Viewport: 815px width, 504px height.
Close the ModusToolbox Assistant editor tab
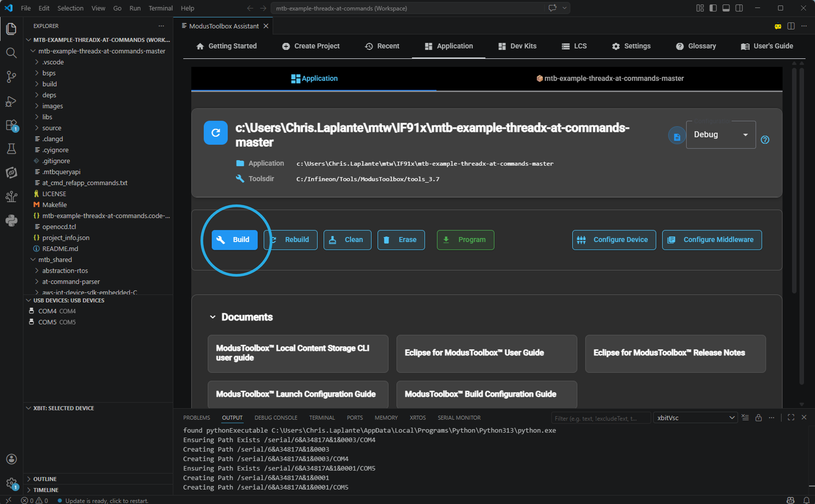point(266,26)
